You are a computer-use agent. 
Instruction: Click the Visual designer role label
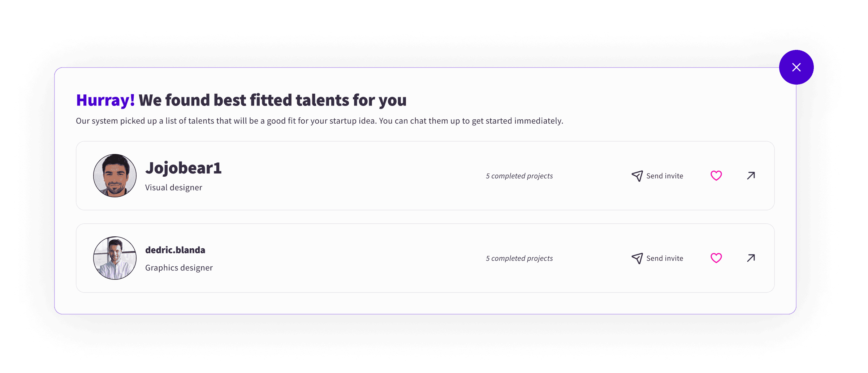(174, 188)
